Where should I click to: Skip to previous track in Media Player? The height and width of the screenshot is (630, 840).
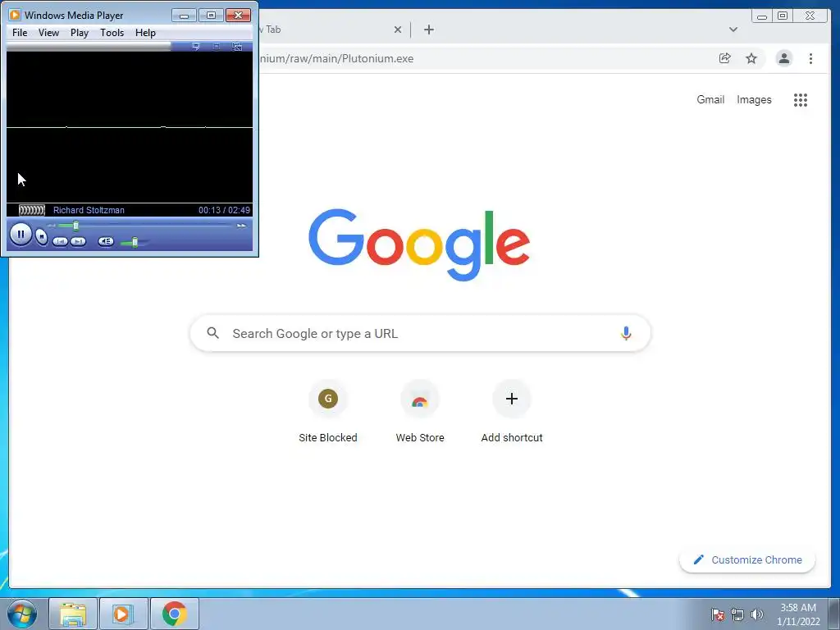tap(60, 242)
